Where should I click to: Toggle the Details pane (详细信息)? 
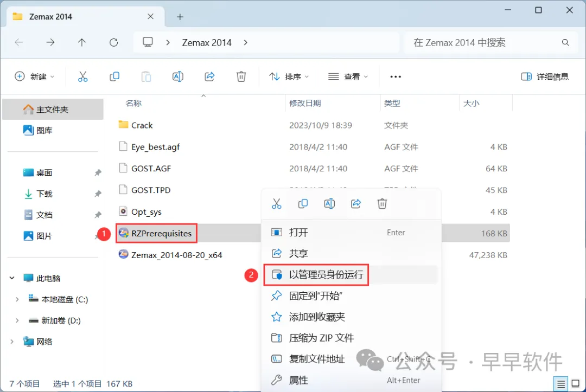pyautogui.click(x=545, y=76)
